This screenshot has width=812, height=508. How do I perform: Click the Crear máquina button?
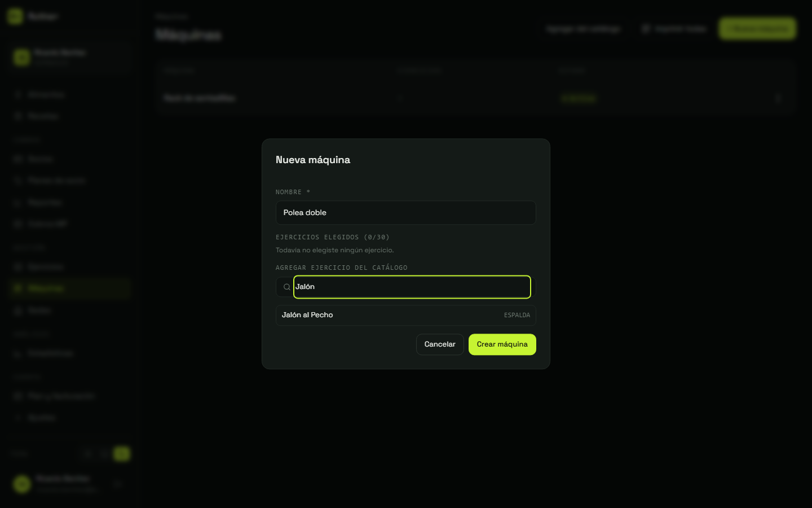tap(502, 344)
